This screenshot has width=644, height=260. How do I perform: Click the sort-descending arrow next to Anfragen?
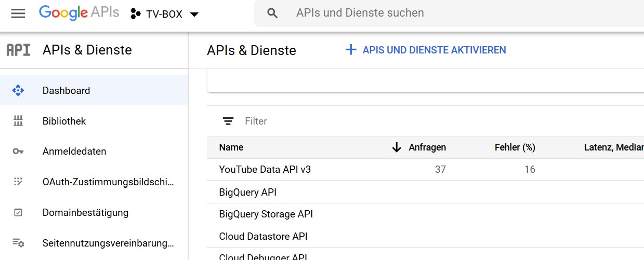pos(397,147)
